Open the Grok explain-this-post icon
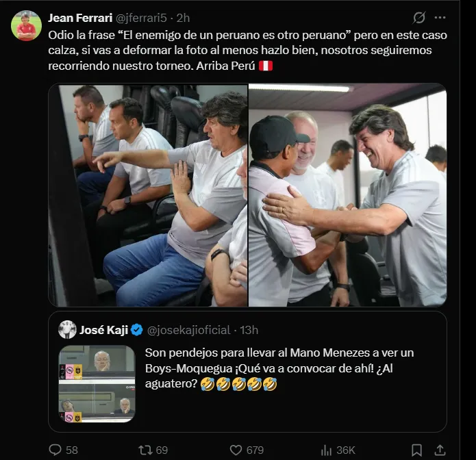The image size is (476, 460). pos(419,17)
